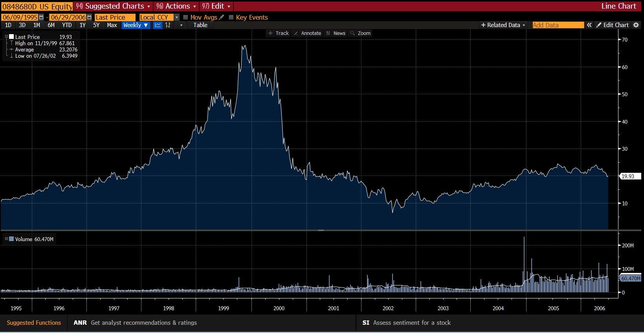
Task: Open the News tool on chart
Action: coord(336,33)
